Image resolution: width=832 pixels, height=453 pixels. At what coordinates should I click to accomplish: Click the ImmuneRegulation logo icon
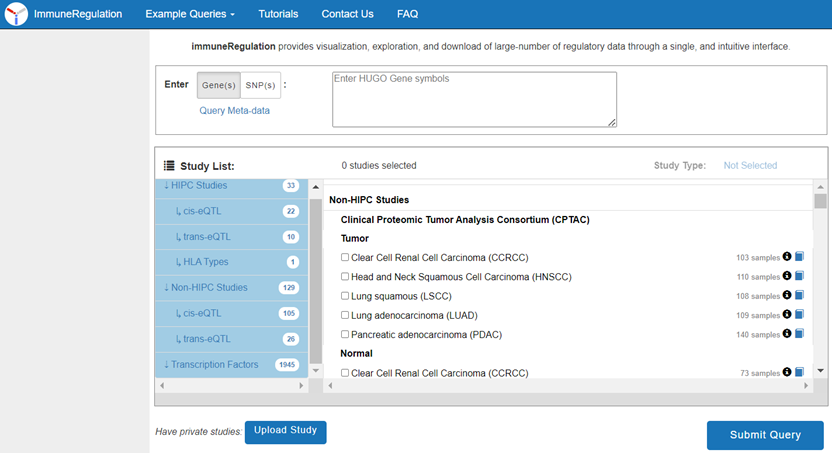click(17, 15)
